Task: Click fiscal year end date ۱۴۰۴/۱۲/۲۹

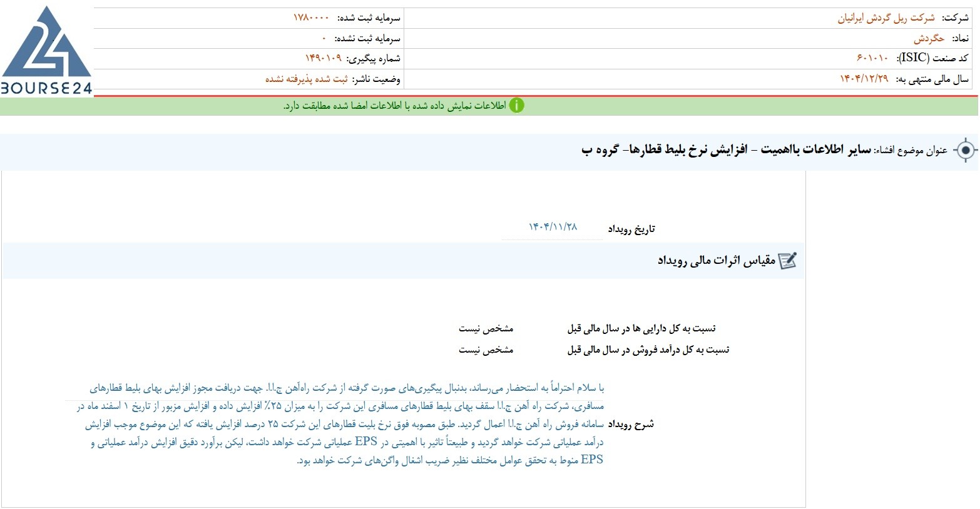Action: pyautogui.click(x=864, y=79)
